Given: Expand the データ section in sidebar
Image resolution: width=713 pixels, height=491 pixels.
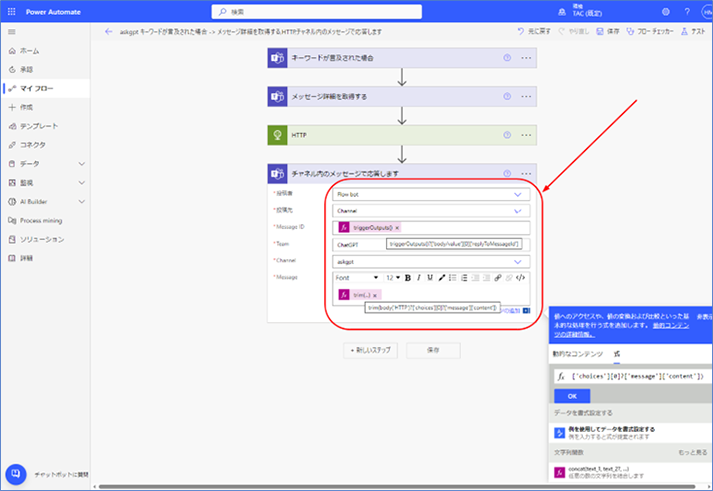Looking at the screenshot, I should (82, 164).
